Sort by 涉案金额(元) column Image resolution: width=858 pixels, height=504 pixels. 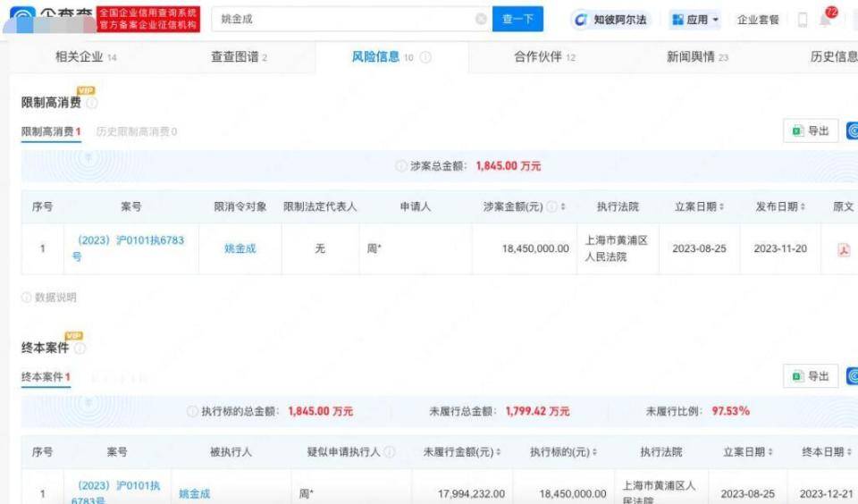pyautogui.click(x=563, y=206)
